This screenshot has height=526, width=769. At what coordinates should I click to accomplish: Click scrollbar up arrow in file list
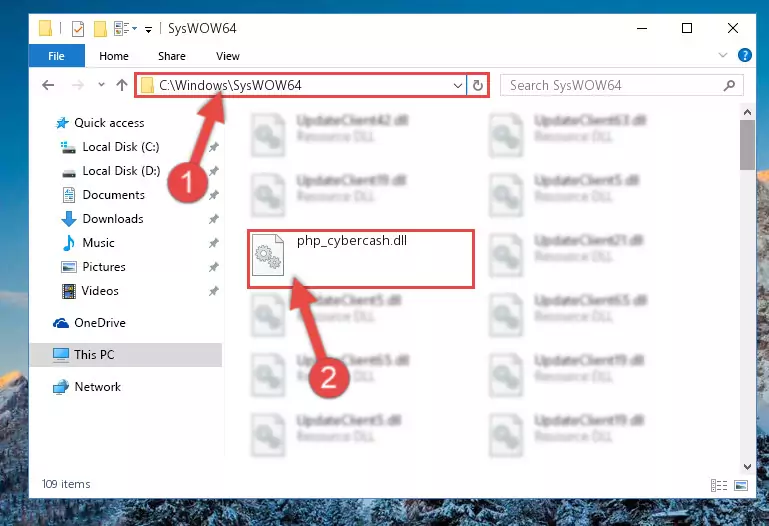point(747,112)
